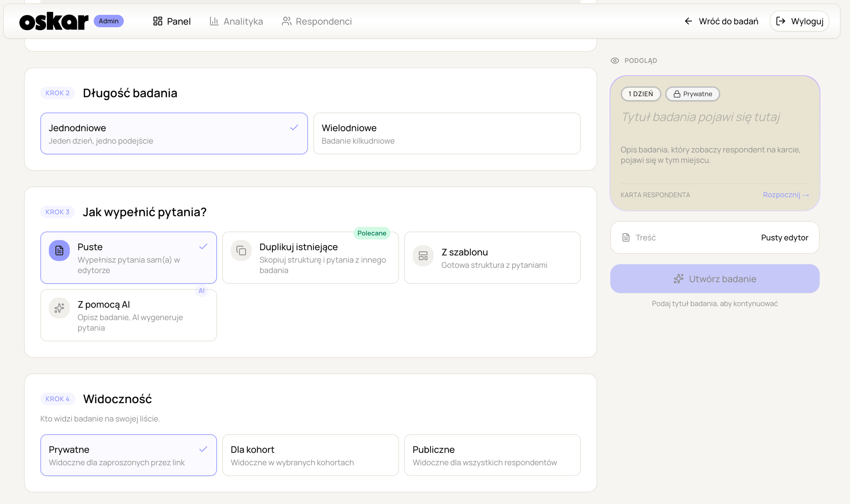Click the file icon beside Treść
Image resolution: width=850 pixels, height=504 pixels.
[626, 237]
